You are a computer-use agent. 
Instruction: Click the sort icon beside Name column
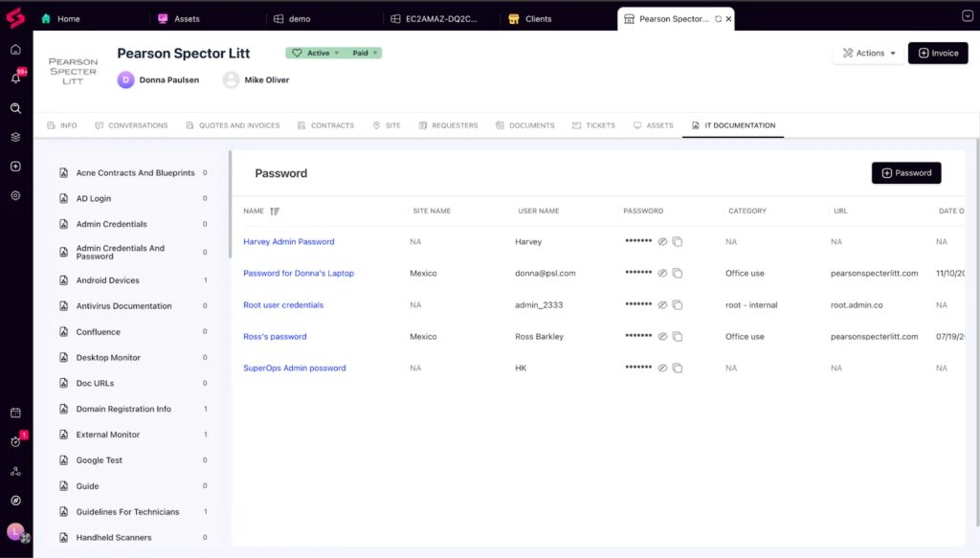point(275,211)
